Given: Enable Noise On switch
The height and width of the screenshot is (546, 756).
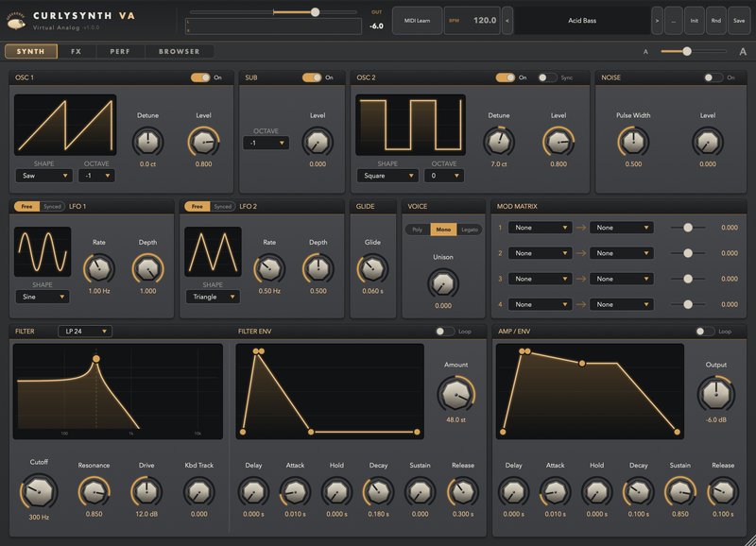Looking at the screenshot, I should (713, 77).
